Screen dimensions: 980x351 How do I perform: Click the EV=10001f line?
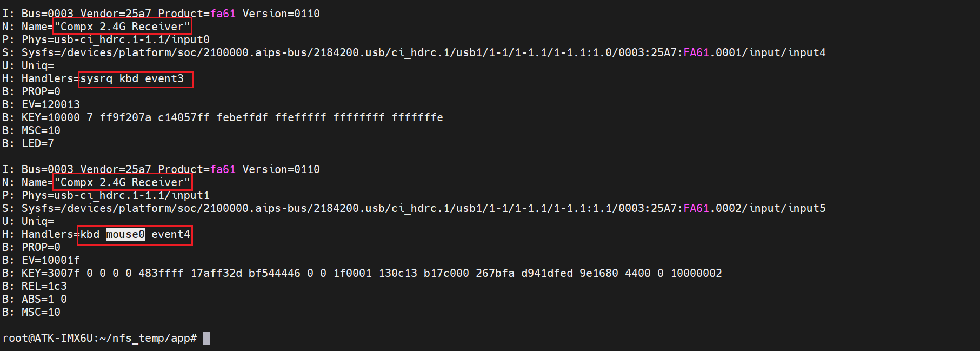coord(51,260)
